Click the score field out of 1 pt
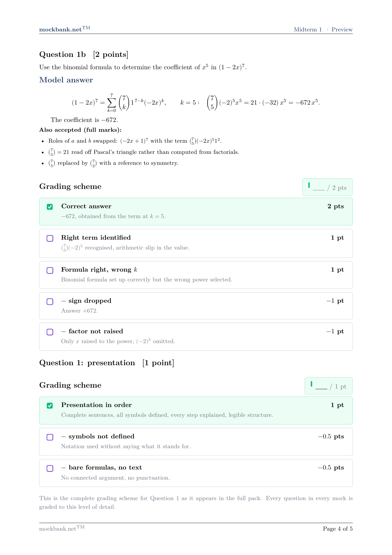Screen dimensions: 392x555 (x=321, y=386)
